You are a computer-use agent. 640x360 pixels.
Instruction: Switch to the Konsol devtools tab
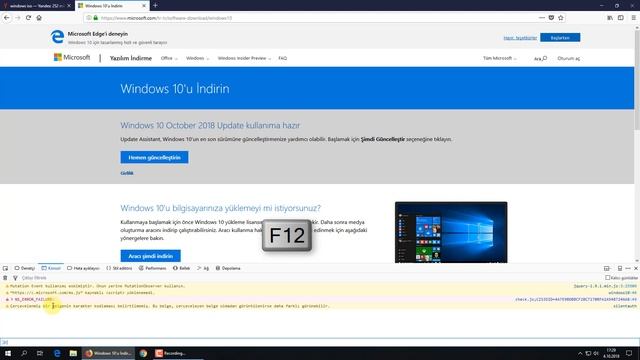point(51,268)
